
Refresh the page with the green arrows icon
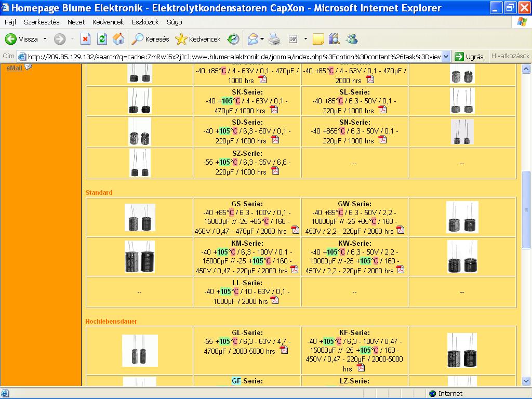click(102, 39)
